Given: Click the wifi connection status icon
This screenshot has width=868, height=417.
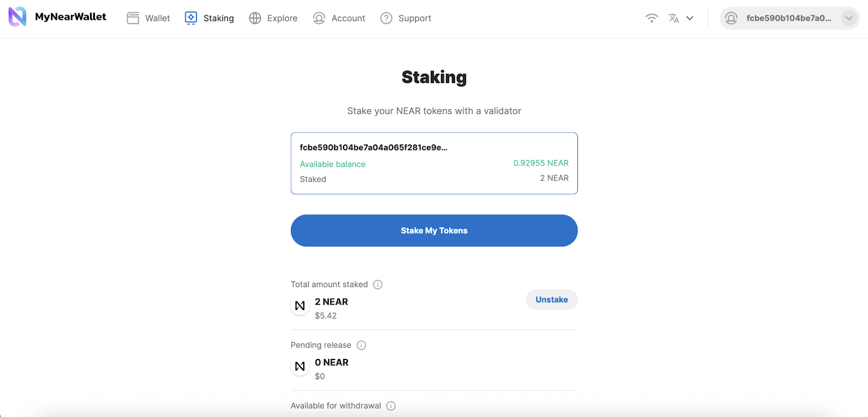Looking at the screenshot, I should pyautogui.click(x=652, y=18).
